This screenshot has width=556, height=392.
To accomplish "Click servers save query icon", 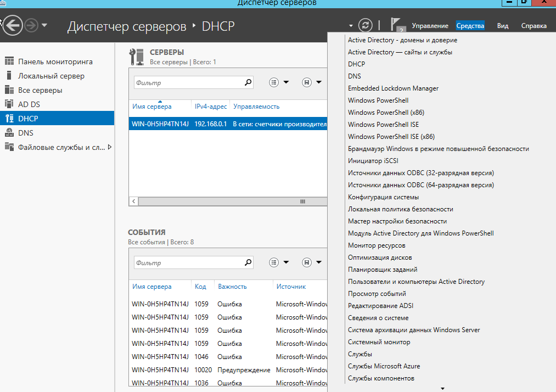I will click(x=307, y=82).
